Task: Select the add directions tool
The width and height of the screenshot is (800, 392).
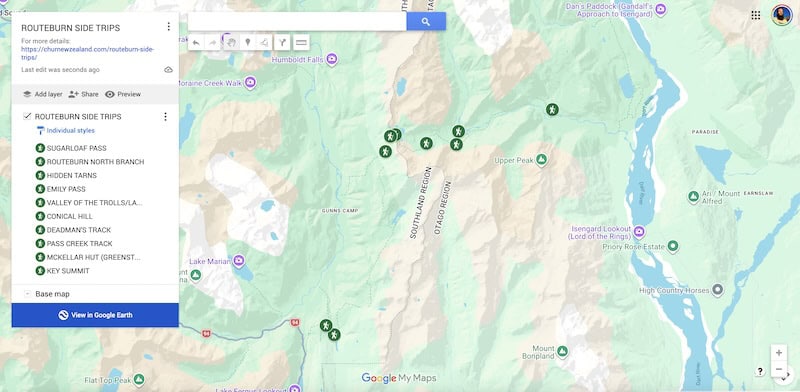Action: pyautogui.click(x=282, y=42)
